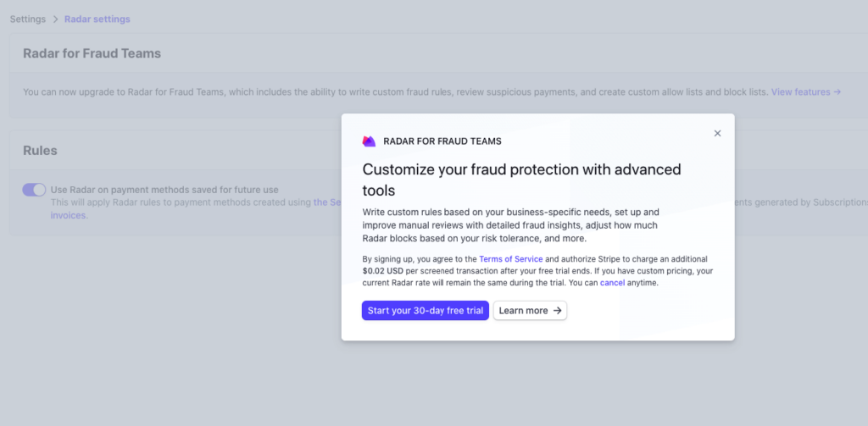Follow the cancel link in dialog
868x426 pixels.
(612, 283)
